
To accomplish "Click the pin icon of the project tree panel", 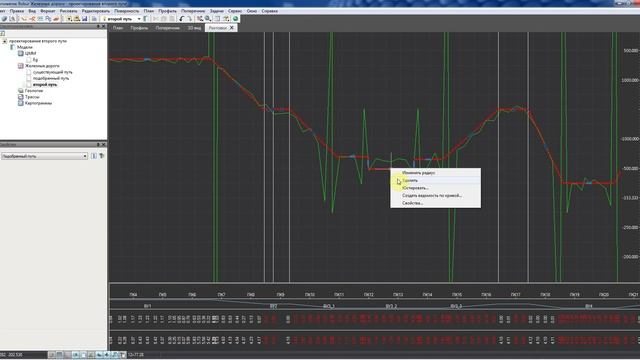I will pos(98,26).
